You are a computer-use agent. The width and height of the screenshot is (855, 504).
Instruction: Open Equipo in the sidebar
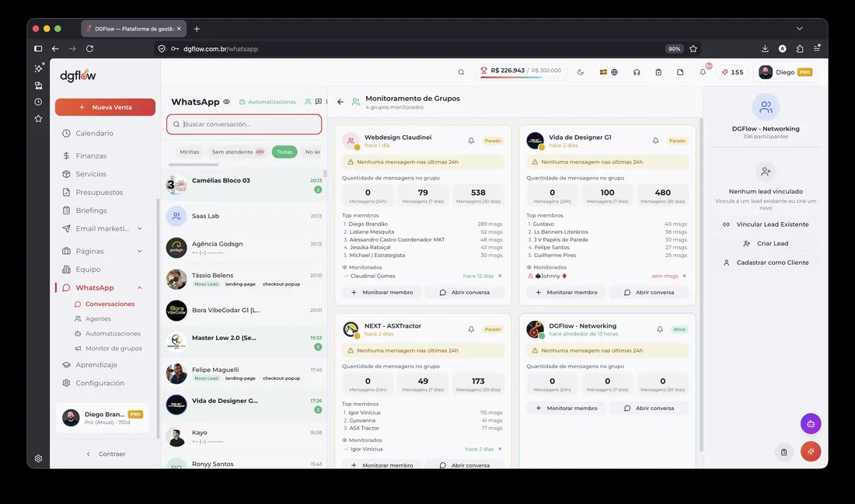pos(89,269)
